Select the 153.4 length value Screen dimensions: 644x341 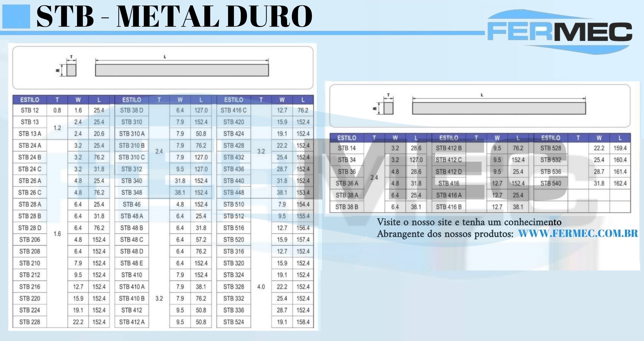[303, 193]
